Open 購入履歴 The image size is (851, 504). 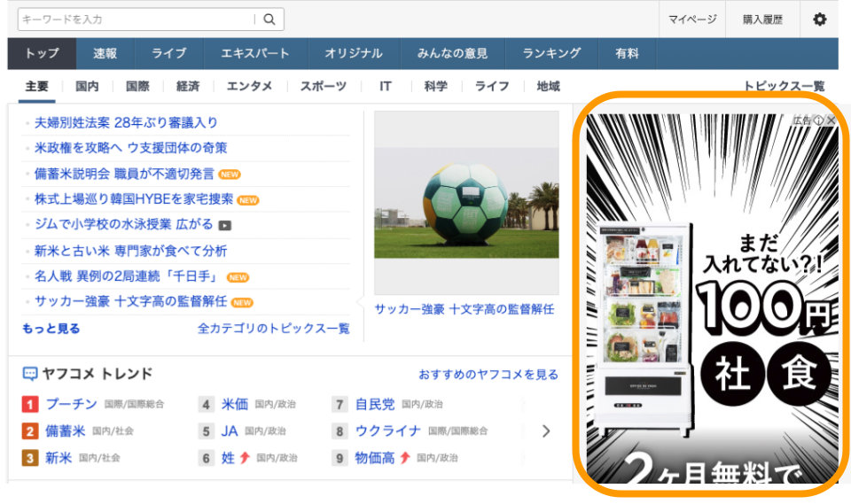coord(762,19)
